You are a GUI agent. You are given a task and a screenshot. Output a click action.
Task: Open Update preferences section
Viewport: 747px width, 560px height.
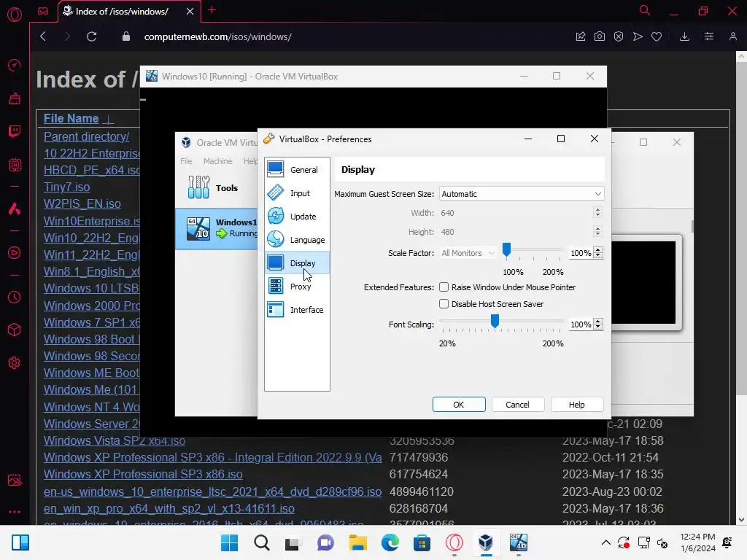pyautogui.click(x=297, y=216)
